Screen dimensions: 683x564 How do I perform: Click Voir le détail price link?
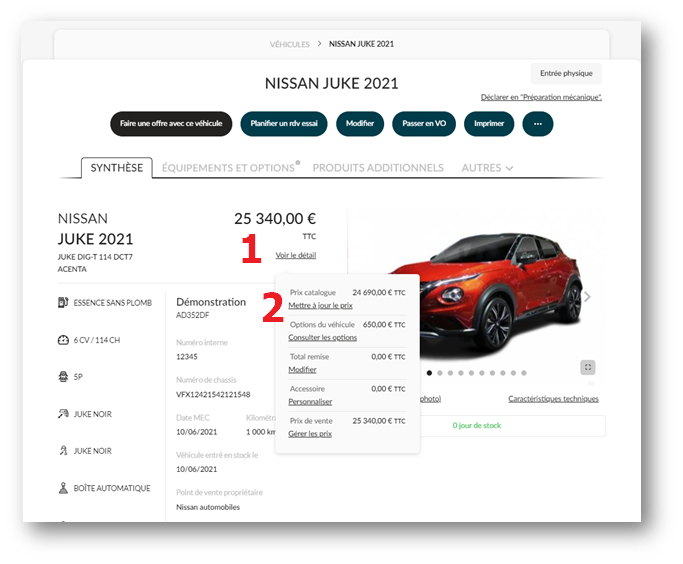click(296, 255)
